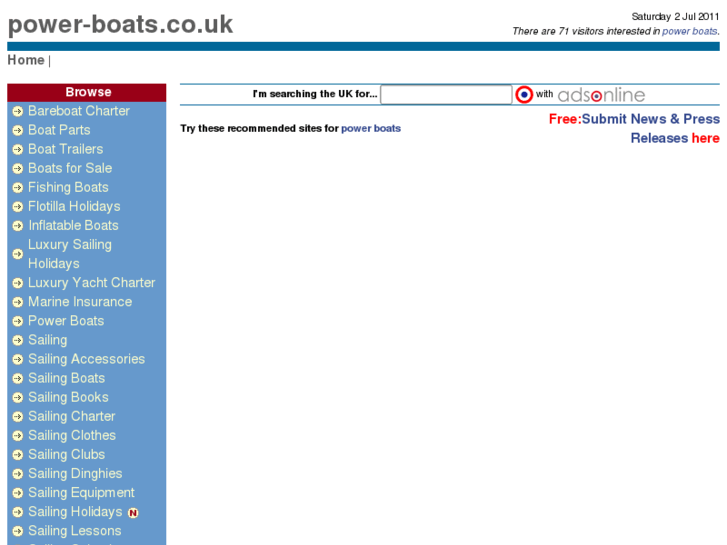This screenshot has width=727, height=545.
Task: Click power boats link in visitors line
Action: 689,31
